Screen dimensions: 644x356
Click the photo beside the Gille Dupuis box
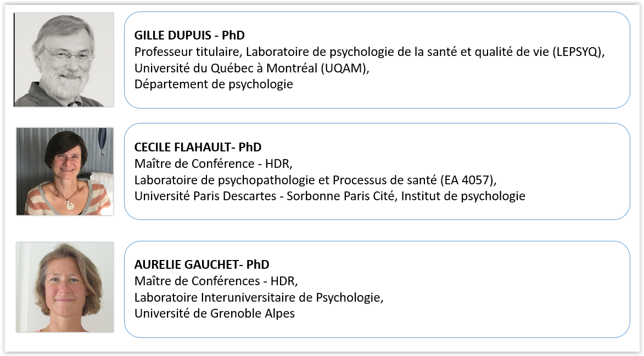(64, 60)
